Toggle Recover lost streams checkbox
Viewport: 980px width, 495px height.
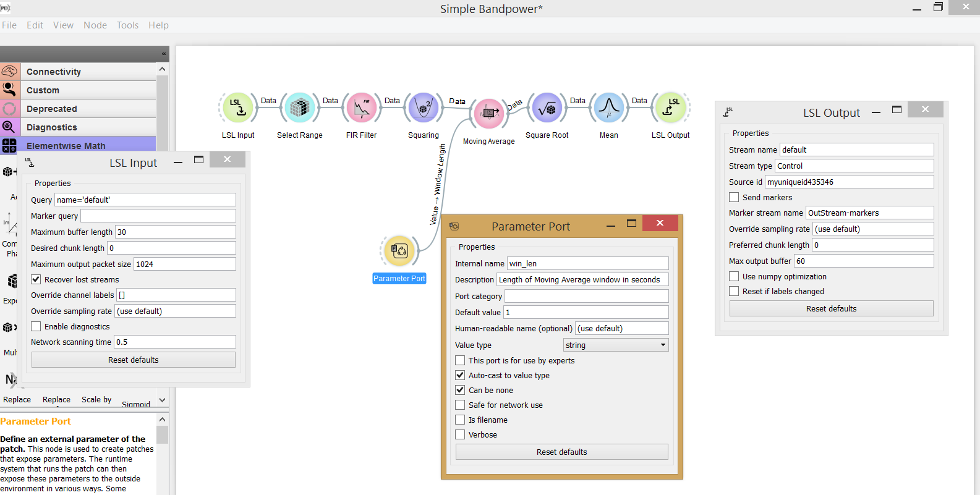pos(36,279)
